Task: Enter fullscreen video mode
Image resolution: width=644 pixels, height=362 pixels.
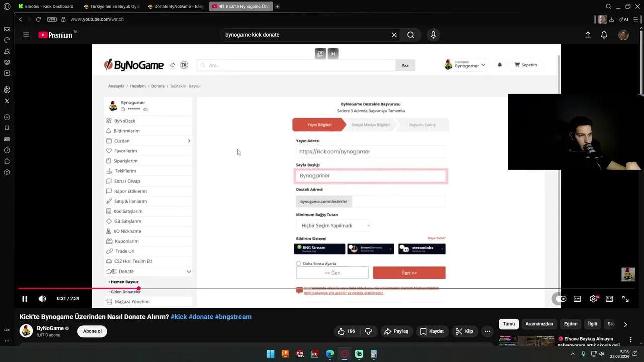Action: [x=625, y=299]
